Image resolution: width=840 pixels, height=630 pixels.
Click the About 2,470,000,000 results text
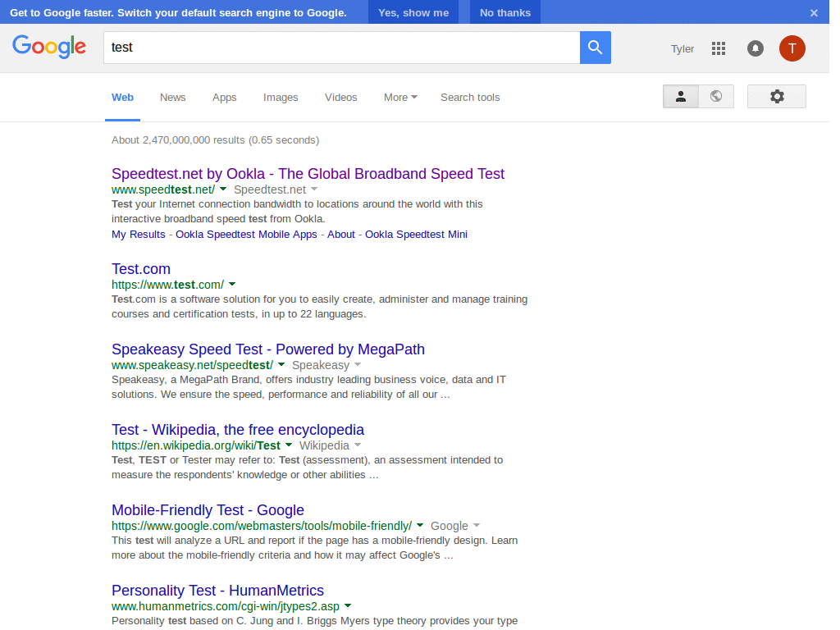point(216,139)
